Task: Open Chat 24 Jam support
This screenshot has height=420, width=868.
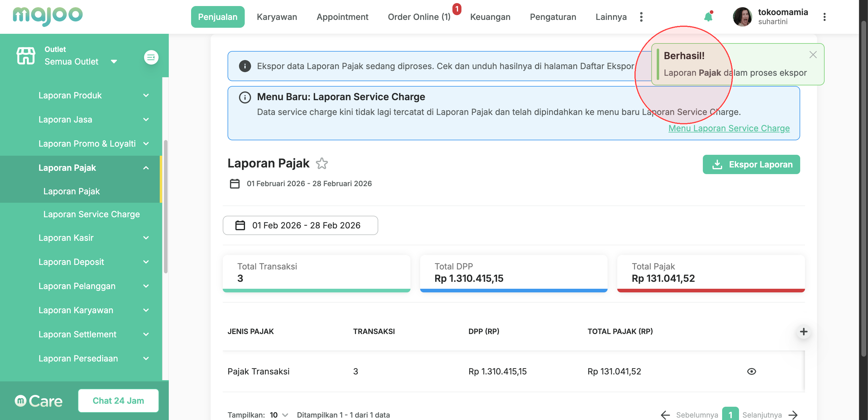Action: (118, 400)
